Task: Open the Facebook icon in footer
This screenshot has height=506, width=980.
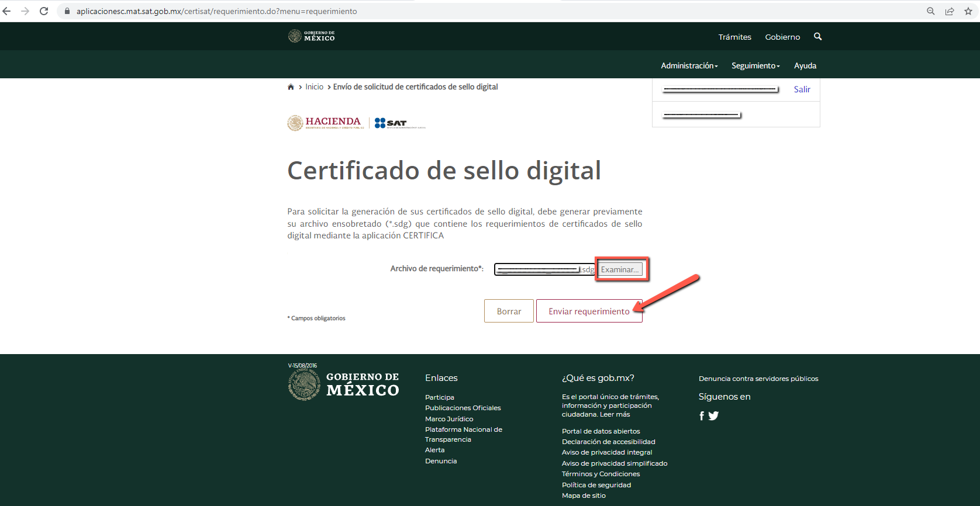Action: 702,416
